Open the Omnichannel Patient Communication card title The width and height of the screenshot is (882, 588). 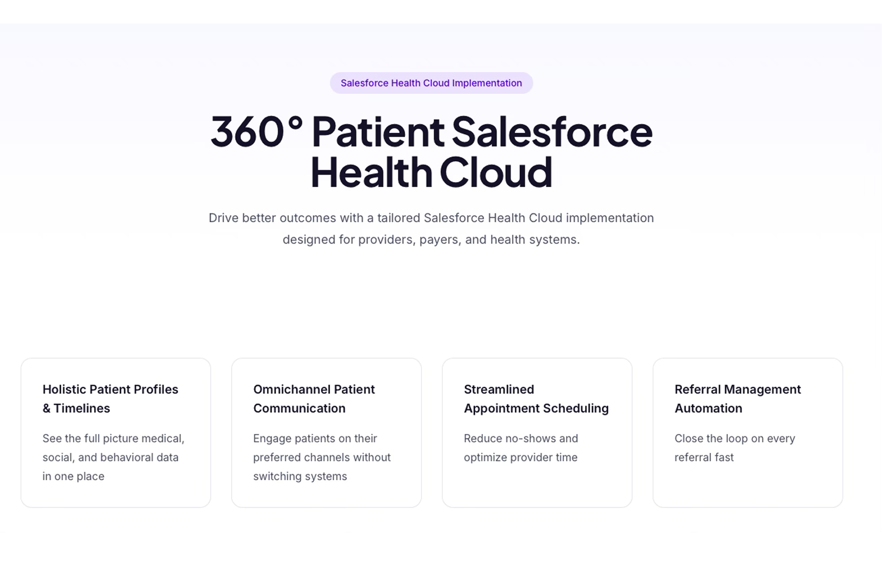point(314,399)
